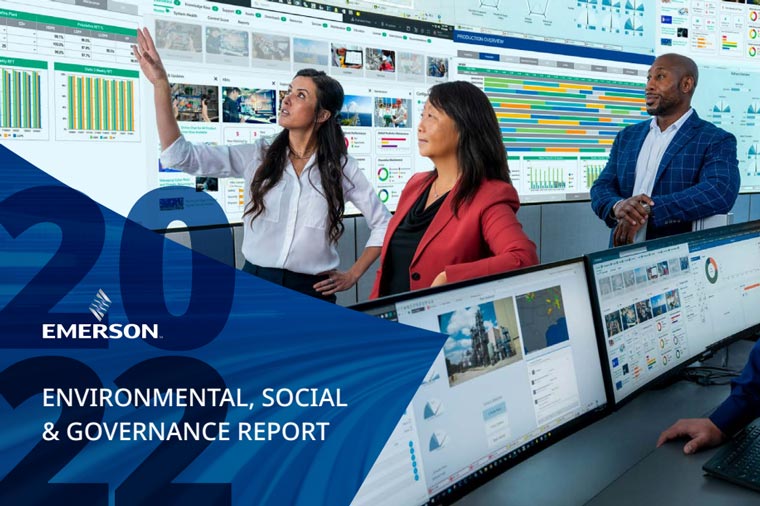Click the donut chart on the right desk monitor
The height and width of the screenshot is (506, 760).
tap(711, 270)
